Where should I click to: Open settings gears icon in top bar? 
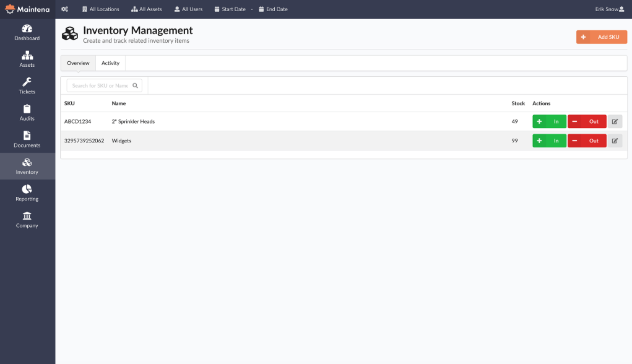coord(64,9)
